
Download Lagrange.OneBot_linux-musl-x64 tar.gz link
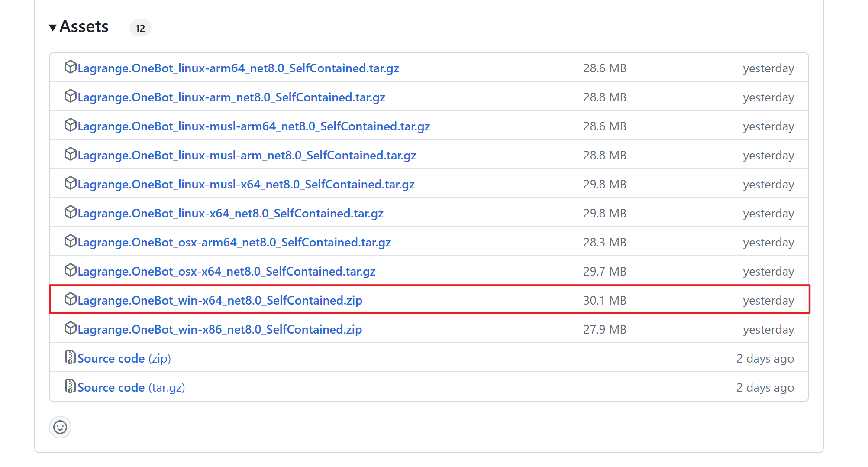246,185
